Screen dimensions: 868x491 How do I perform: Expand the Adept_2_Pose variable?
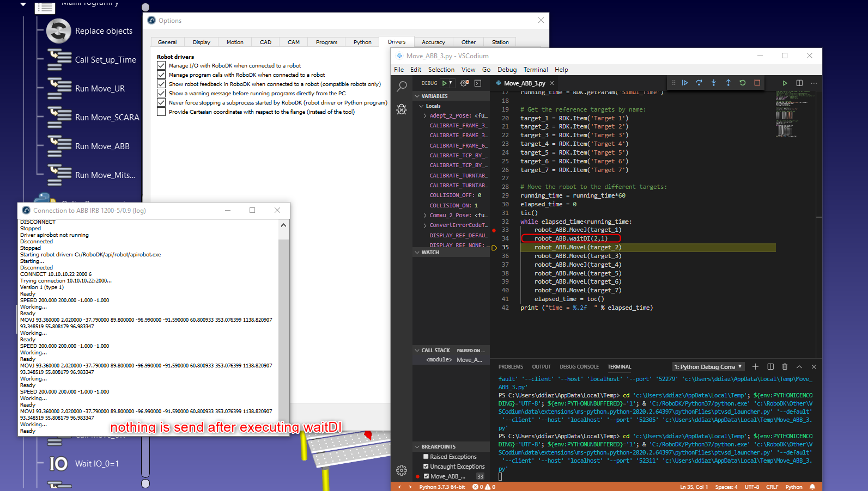[x=425, y=116]
